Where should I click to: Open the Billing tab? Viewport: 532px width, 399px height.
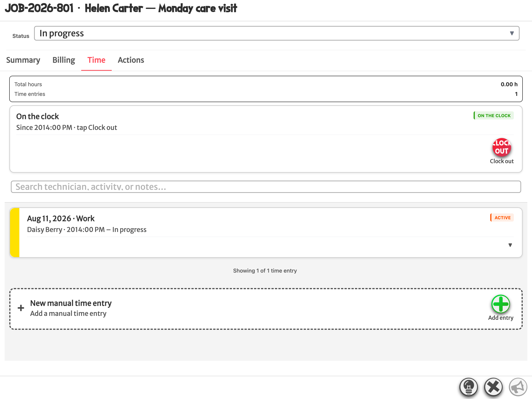tap(64, 60)
